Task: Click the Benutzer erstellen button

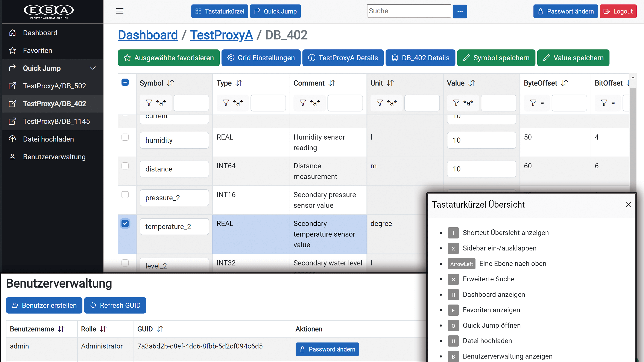Action: (44, 305)
